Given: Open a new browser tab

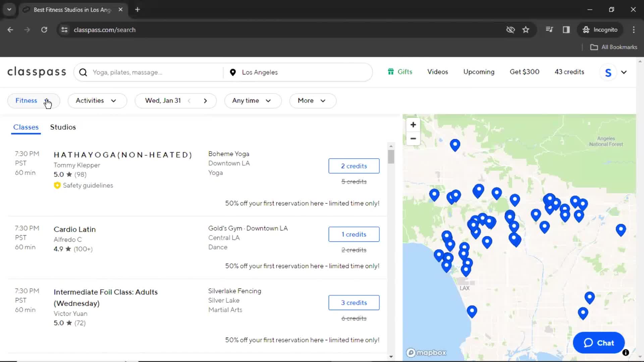Looking at the screenshot, I should pos(138,10).
